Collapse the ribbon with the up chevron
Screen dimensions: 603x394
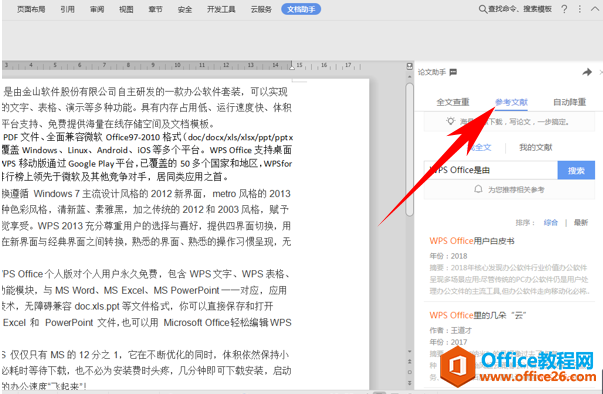point(595,9)
